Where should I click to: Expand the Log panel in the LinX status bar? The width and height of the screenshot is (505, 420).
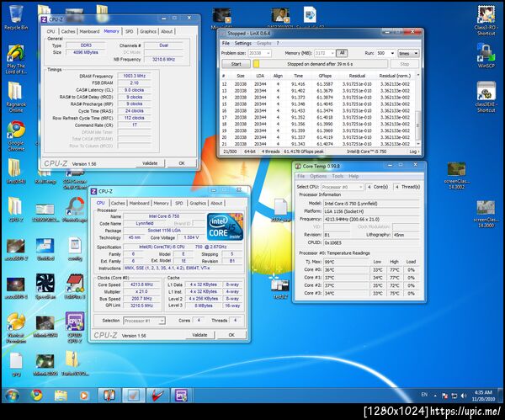coord(414,152)
